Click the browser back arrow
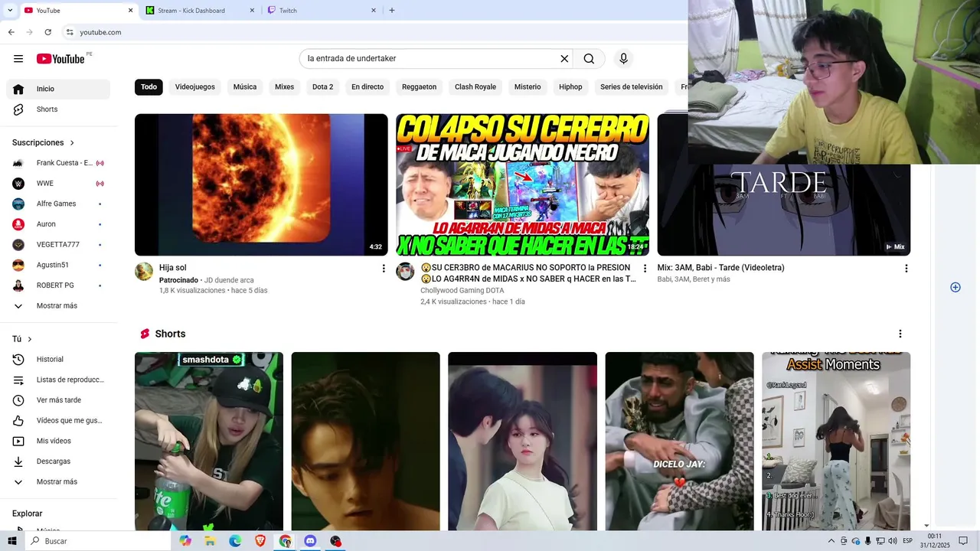980x551 pixels. tap(11, 32)
